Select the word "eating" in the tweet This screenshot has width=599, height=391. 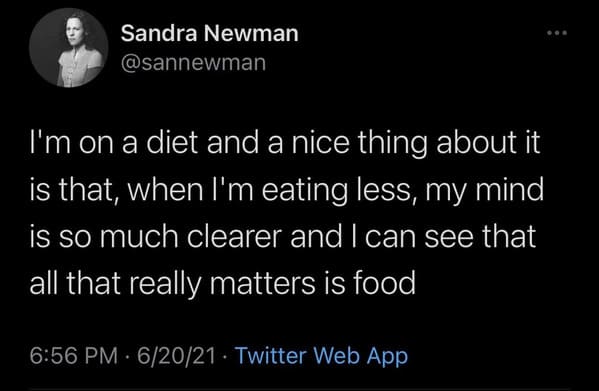304,191
